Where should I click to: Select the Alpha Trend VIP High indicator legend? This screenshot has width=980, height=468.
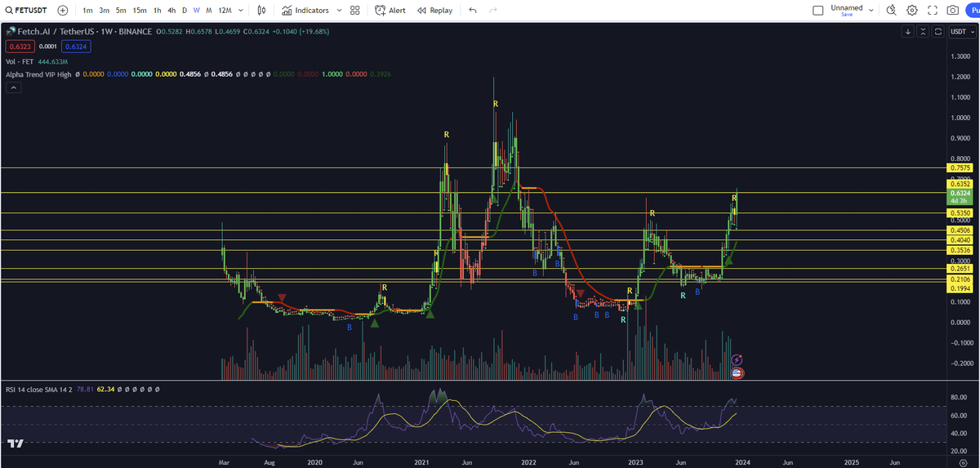tap(38, 74)
